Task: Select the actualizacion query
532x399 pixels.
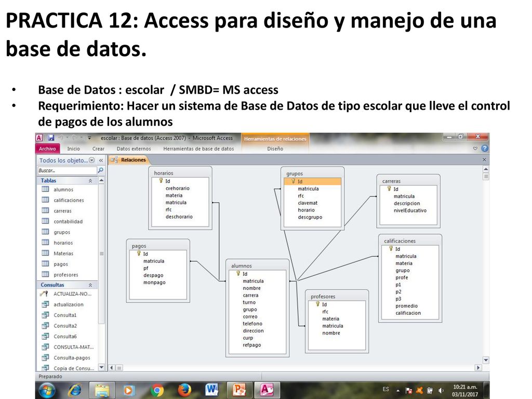Action: [68, 304]
